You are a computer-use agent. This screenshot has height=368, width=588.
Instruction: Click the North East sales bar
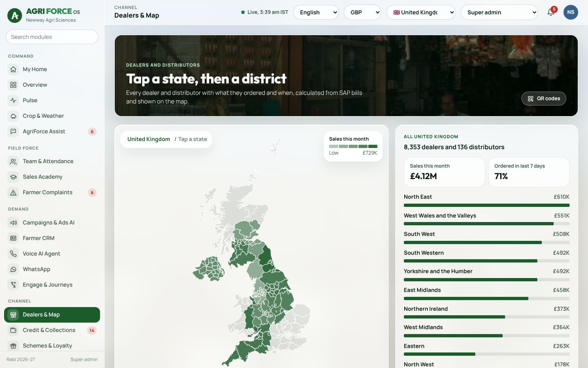(487, 205)
